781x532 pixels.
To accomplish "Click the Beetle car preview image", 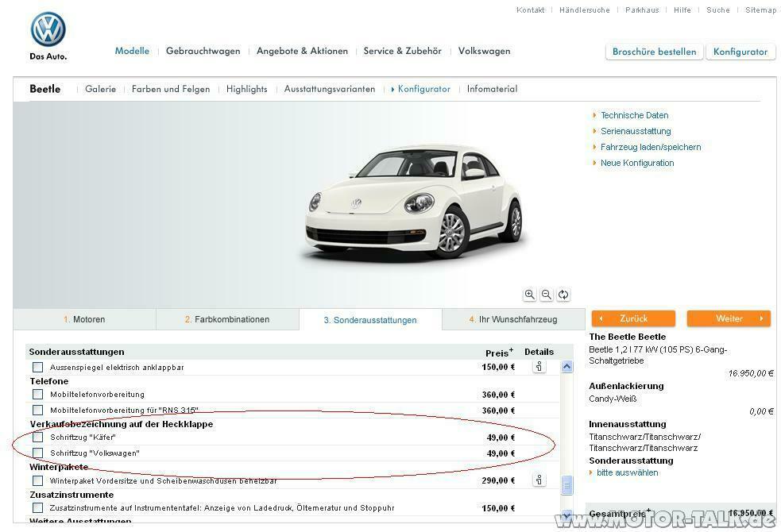I will [415, 203].
